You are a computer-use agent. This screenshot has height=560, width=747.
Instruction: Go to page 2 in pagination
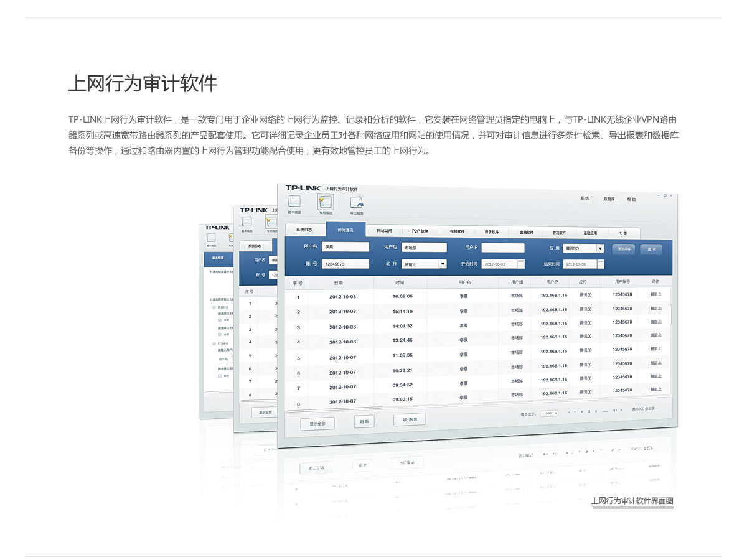pos(581,411)
